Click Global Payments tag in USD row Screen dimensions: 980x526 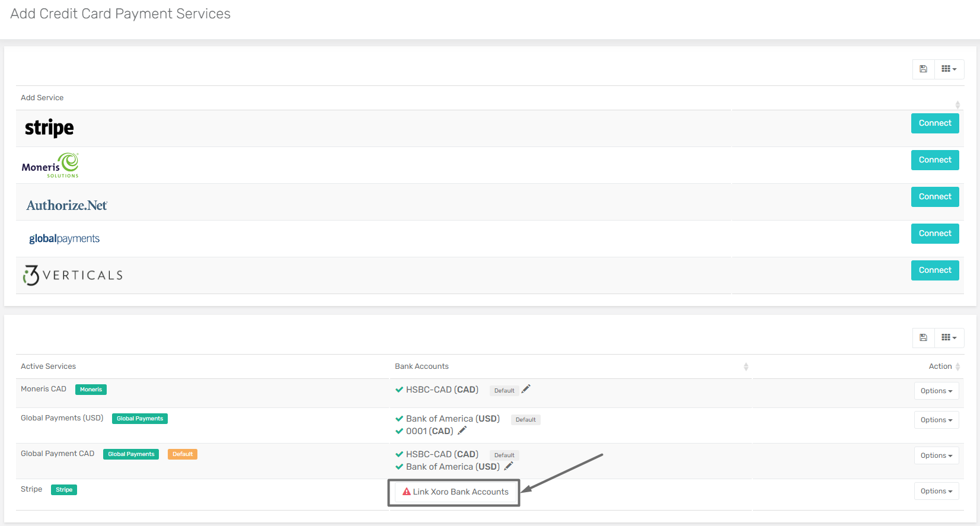[140, 419]
